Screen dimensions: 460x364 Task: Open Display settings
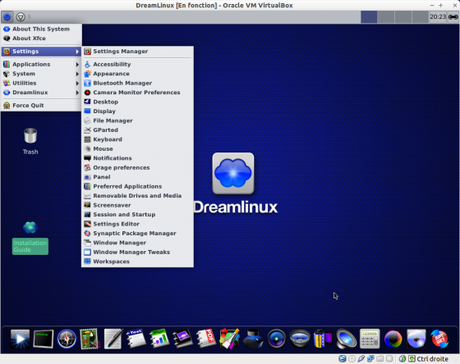click(x=137, y=111)
